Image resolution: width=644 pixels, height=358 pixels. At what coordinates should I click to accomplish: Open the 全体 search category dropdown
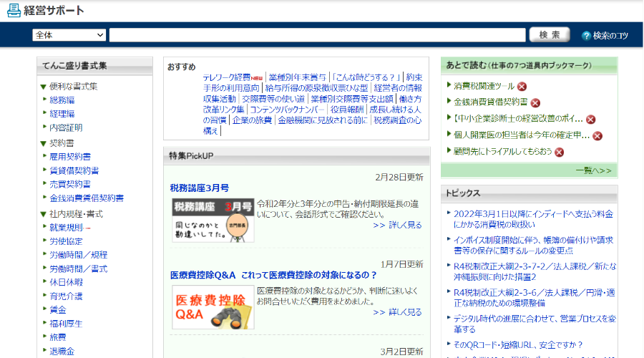click(69, 35)
